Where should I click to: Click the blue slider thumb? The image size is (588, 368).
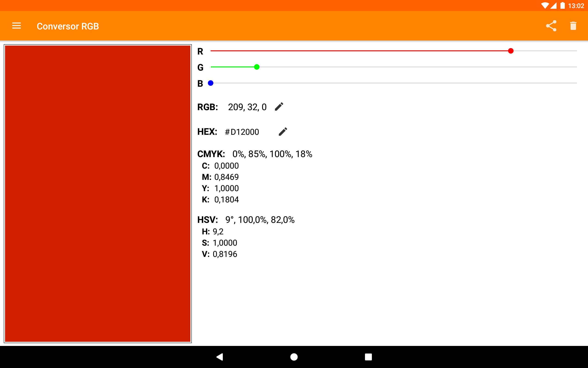pos(211,83)
